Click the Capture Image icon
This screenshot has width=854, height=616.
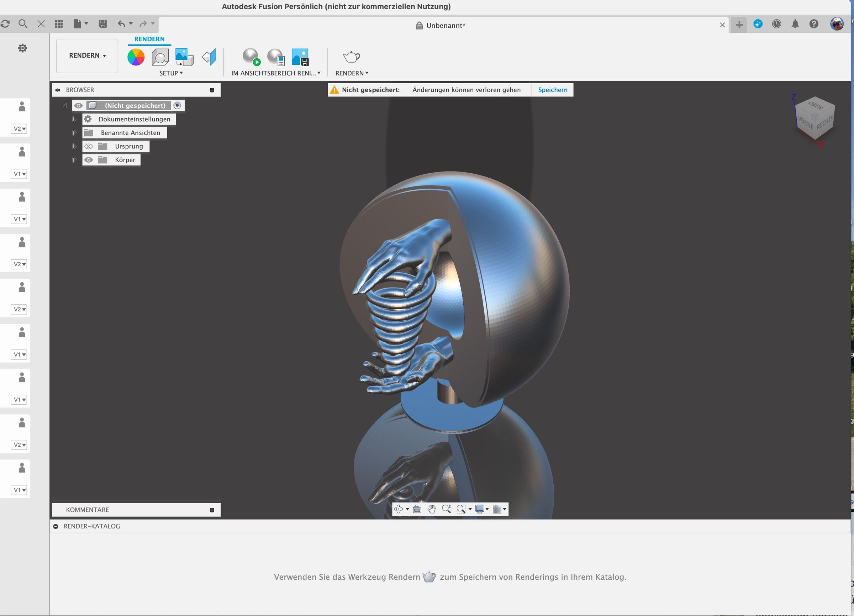(x=300, y=57)
